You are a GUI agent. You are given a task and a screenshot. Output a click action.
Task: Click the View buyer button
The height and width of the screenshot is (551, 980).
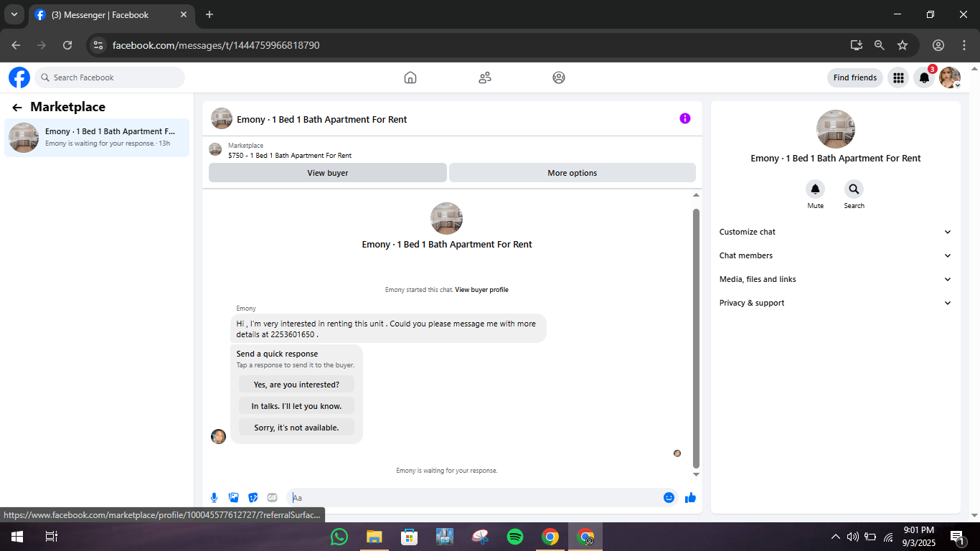[x=328, y=173]
